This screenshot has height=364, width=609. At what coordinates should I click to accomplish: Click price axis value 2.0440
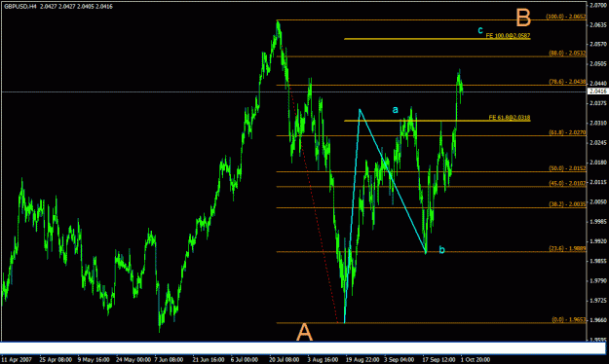click(598, 84)
